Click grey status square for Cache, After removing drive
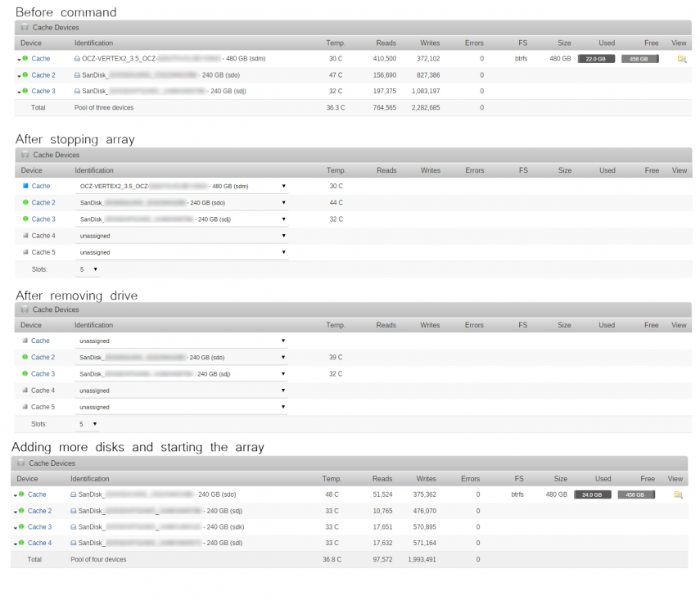This screenshot has width=700, height=614. pos(25,341)
